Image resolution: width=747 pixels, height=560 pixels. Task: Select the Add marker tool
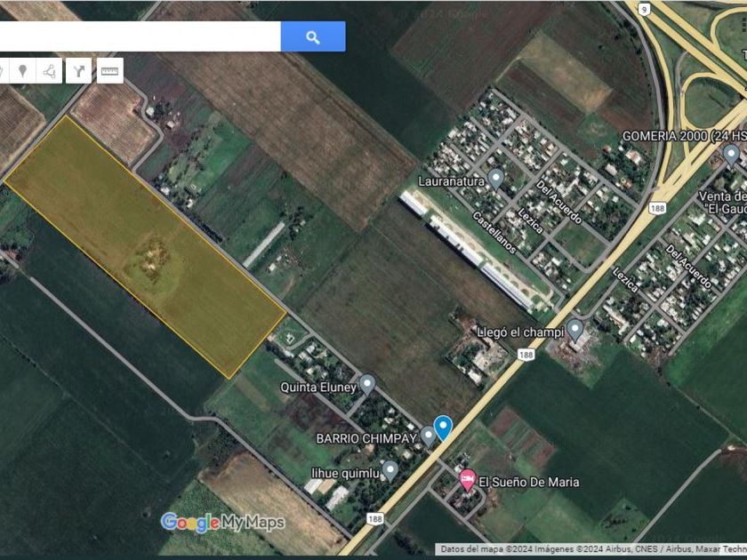coord(22,71)
